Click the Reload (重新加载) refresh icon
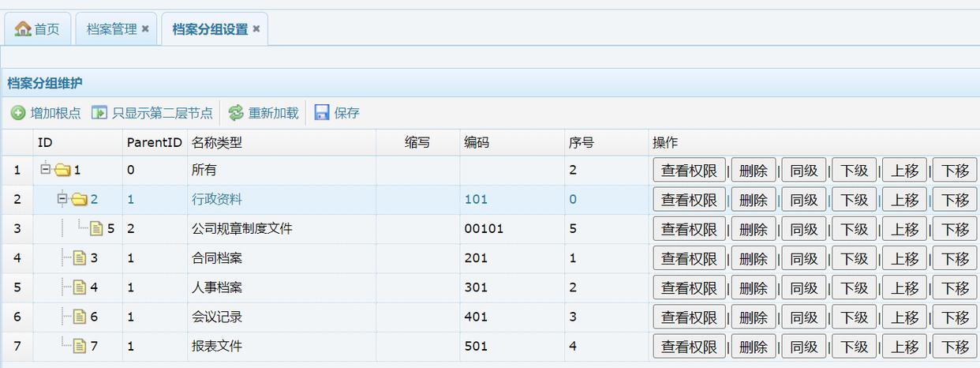The width and height of the screenshot is (980, 368). click(x=236, y=113)
